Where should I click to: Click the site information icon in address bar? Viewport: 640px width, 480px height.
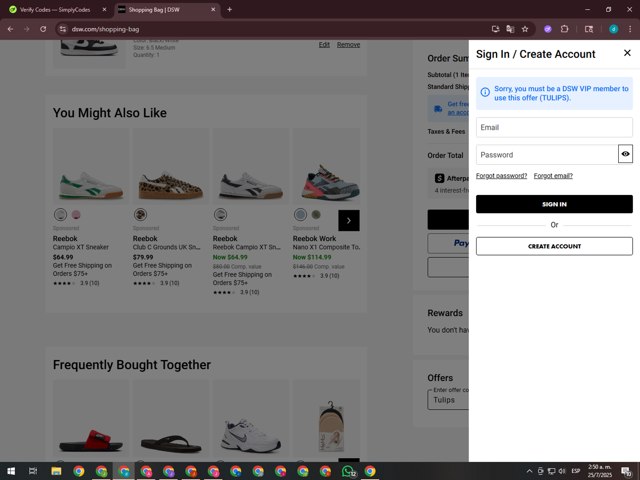click(62, 29)
